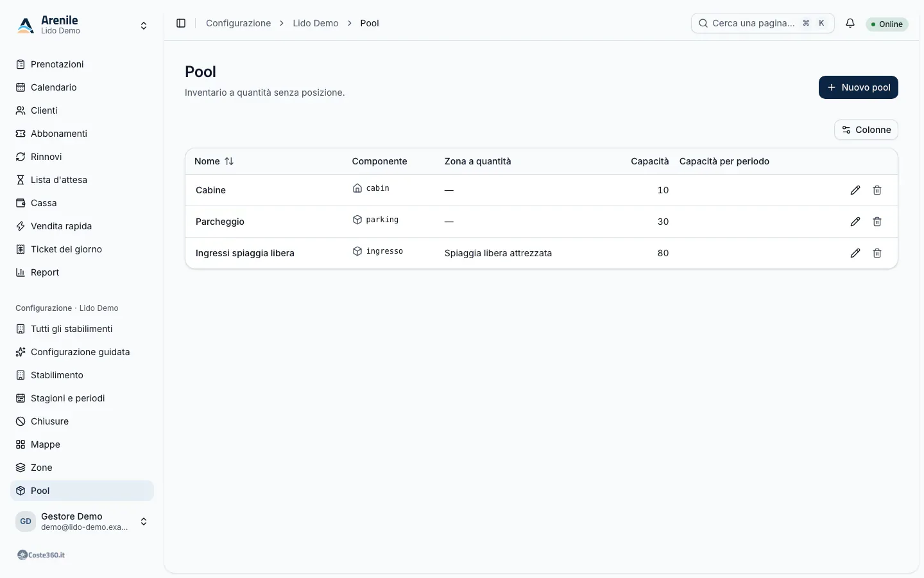Screen dimensions: 924x578
Task: Edit the Cabine pool row
Action: pyautogui.click(x=855, y=190)
